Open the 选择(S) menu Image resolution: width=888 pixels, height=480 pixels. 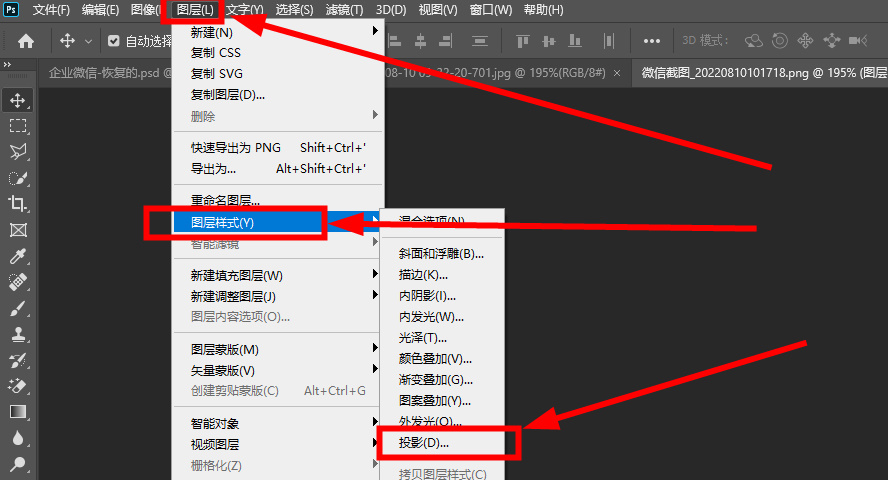tap(294, 10)
